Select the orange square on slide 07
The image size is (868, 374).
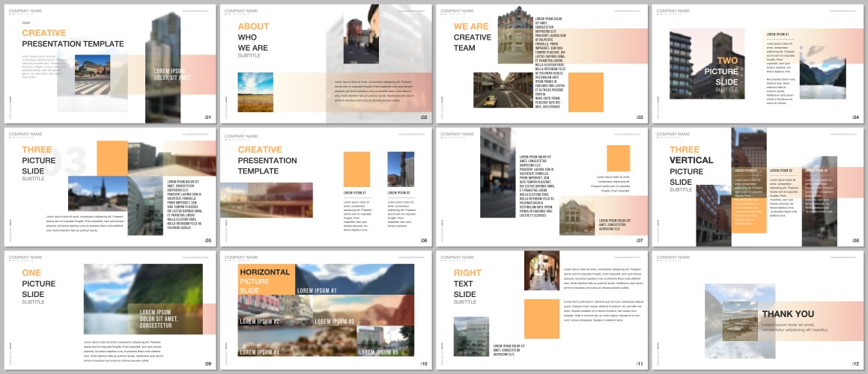pos(618,159)
